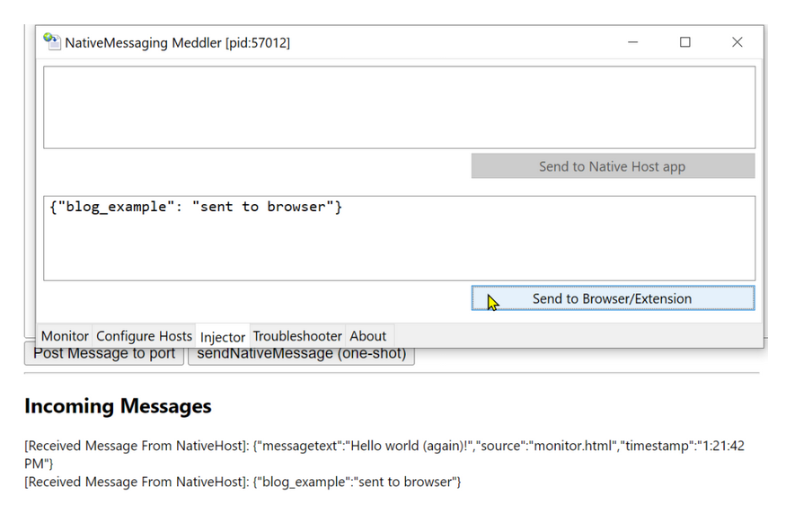
Task: Click the Post Message to port button
Action: click(x=104, y=354)
